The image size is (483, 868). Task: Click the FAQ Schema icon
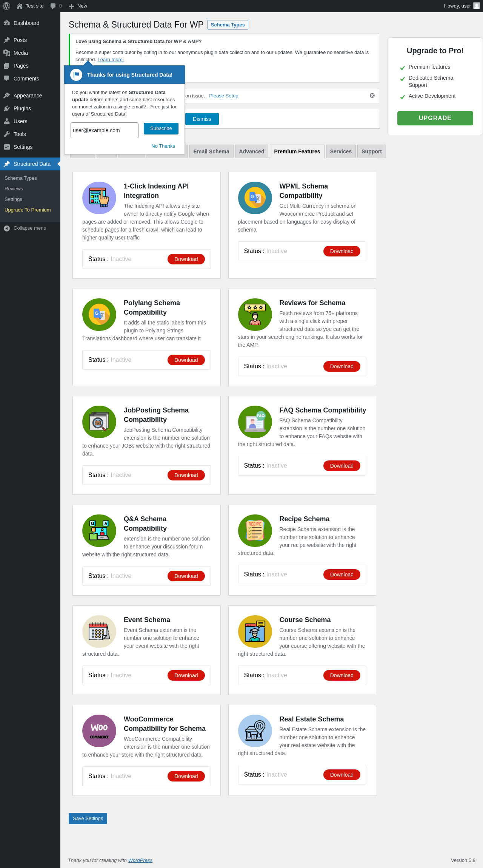tap(255, 422)
